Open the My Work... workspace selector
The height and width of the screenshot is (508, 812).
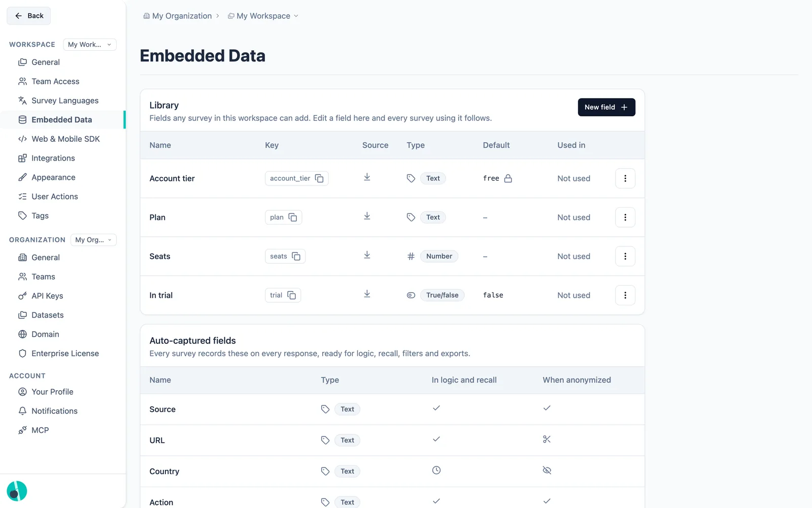[90, 45]
